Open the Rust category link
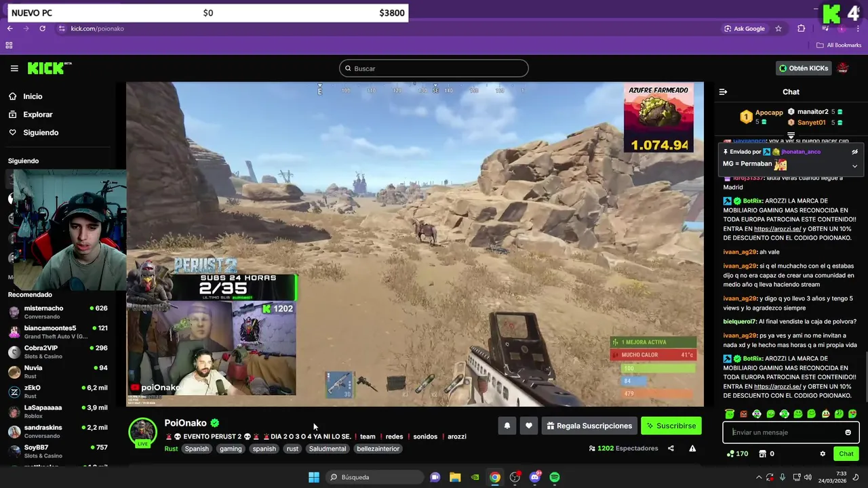This screenshot has height=488, width=868. pyautogui.click(x=171, y=449)
